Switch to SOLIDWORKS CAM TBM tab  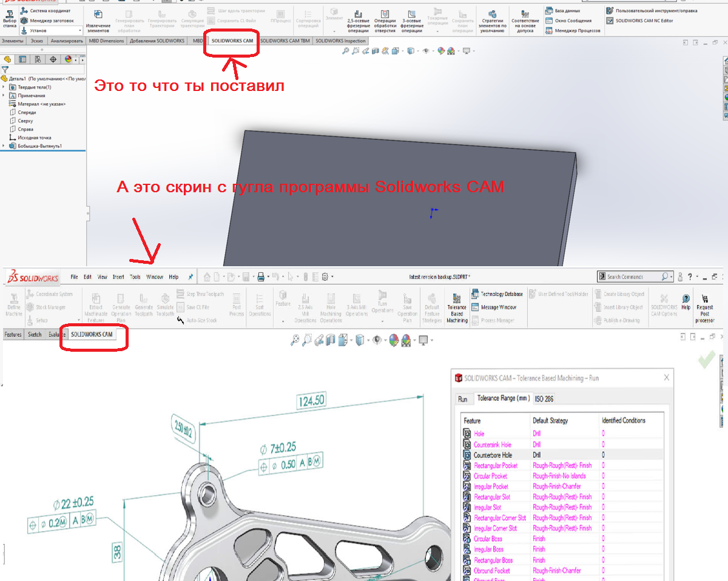(x=285, y=41)
